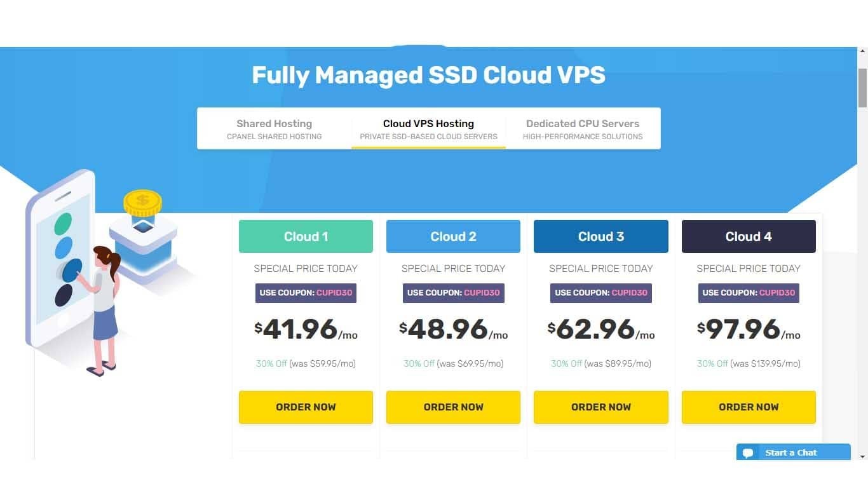Click the scrollbar down arrow
868x488 pixels.
click(x=862, y=456)
